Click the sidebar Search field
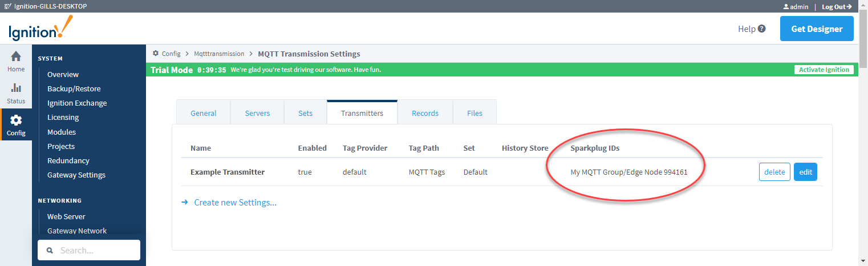 click(x=89, y=250)
